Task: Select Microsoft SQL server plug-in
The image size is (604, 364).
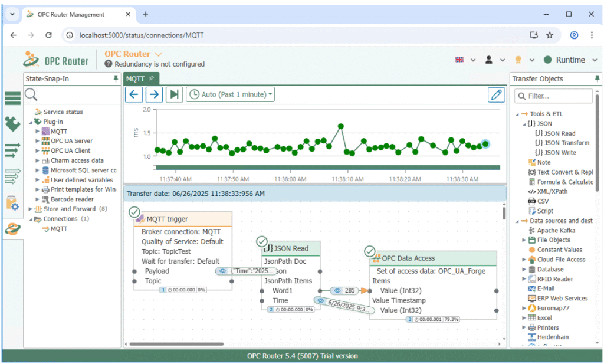Action: (x=83, y=170)
